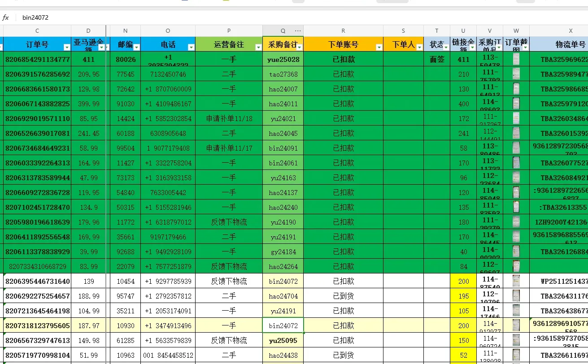
Task: Open the 采购订单号 column filter dropdown
Action: (499, 47)
